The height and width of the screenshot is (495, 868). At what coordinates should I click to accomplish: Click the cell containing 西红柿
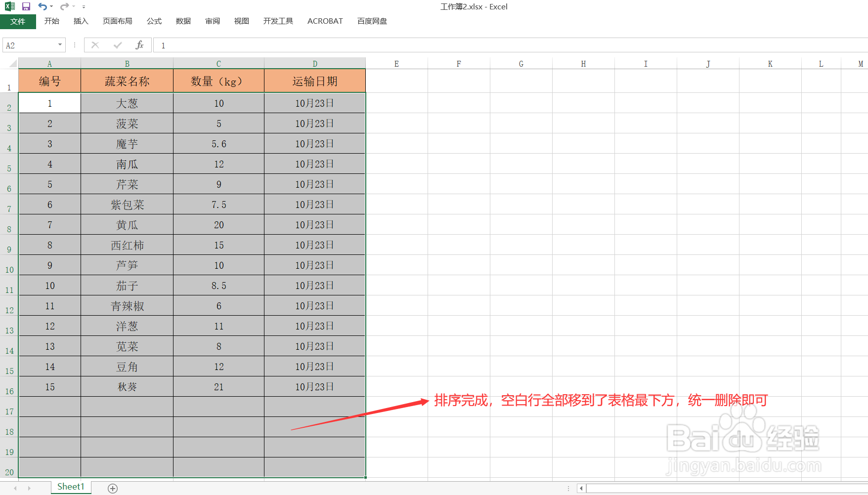click(x=127, y=245)
